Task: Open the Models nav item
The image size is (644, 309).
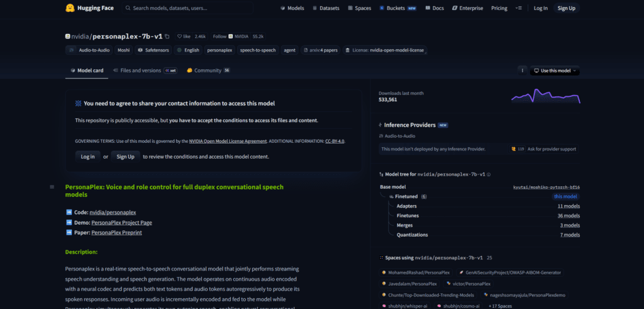Action: pos(292,8)
